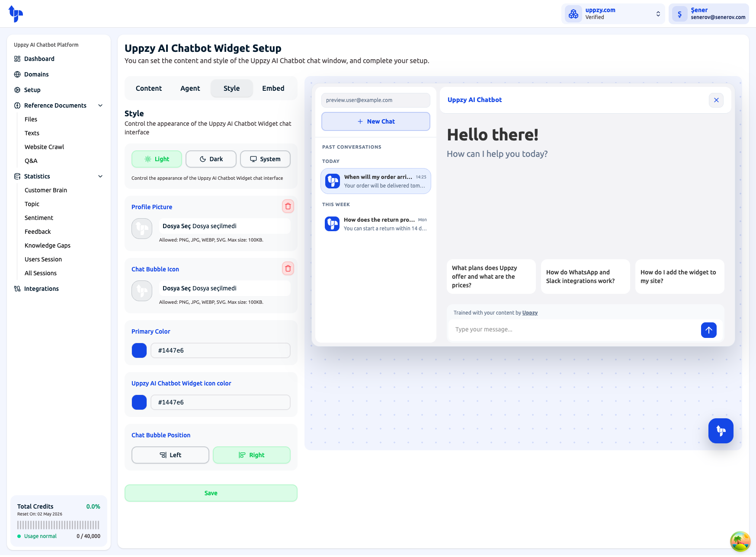Select the Light theme mode
The width and height of the screenshot is (756, 557).
(x=157, y=159)
